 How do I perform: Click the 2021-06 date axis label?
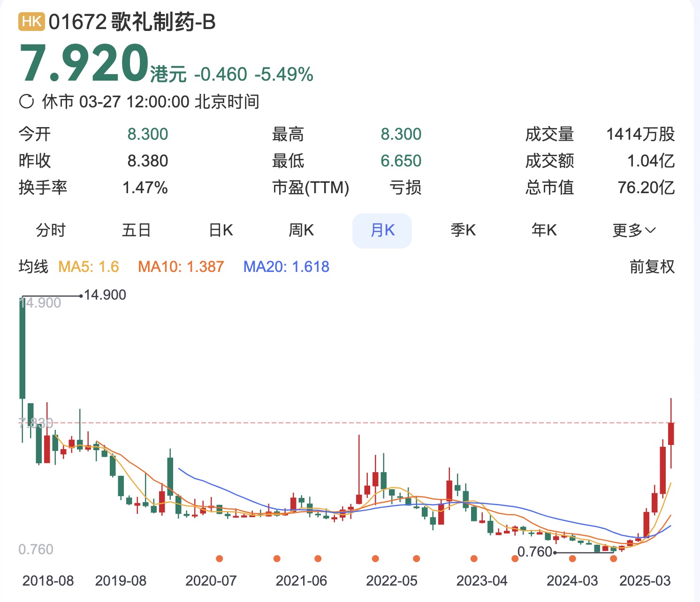pos(301,581)
